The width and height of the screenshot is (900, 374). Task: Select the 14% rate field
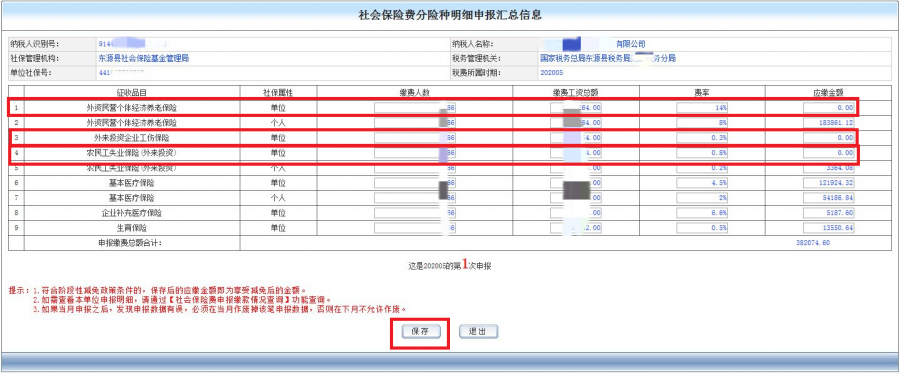(702, 107)
